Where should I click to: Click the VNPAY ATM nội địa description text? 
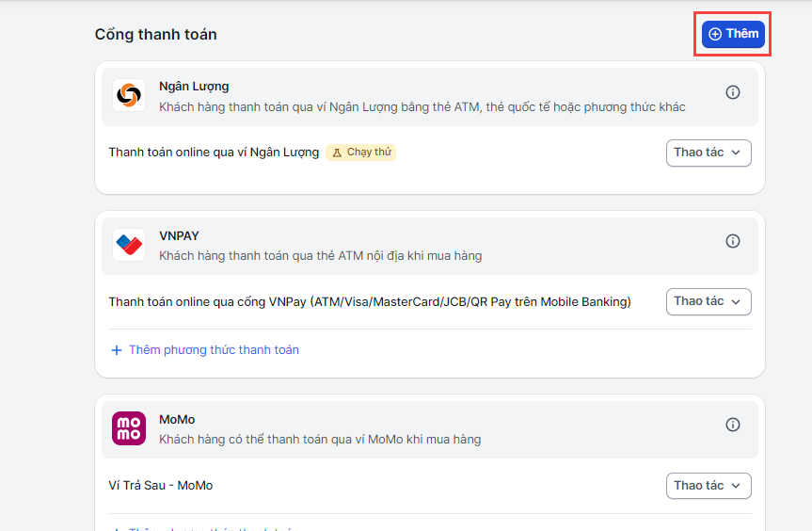[320, 255]
